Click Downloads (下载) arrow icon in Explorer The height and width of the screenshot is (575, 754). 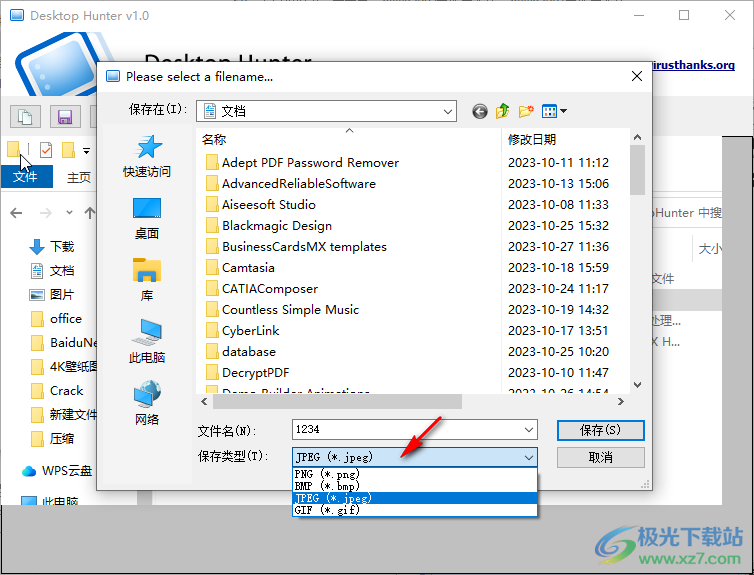point(37,247)
